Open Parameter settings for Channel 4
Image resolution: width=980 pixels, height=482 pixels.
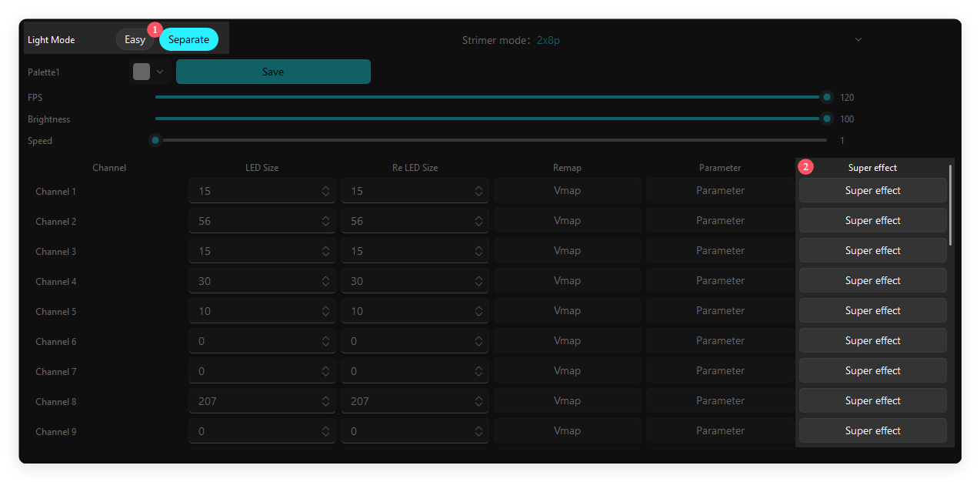[720, 280]
